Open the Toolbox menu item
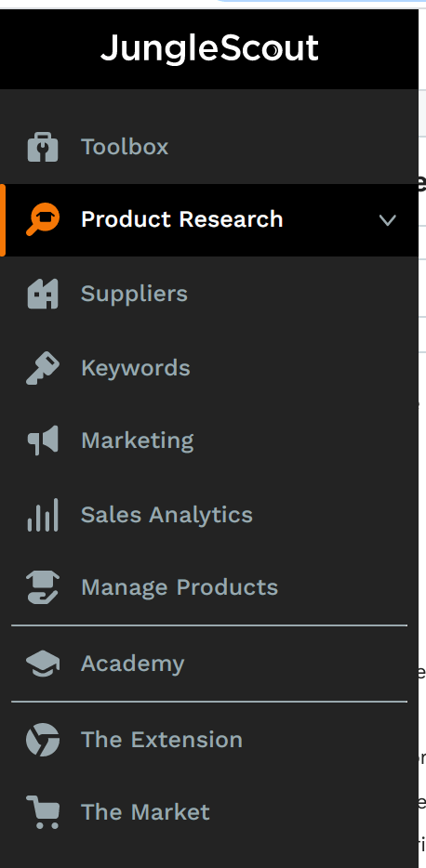 click(209, 147)
